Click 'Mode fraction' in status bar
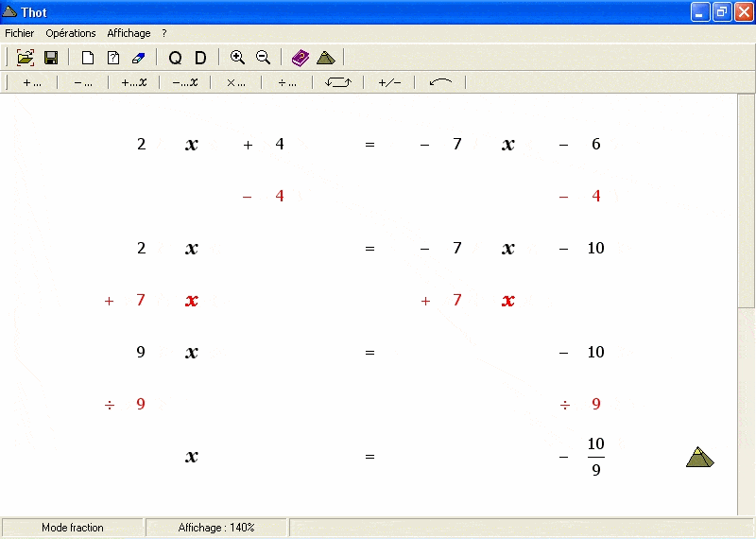Viewport: 756px width, 539px height. (x=73, y=528)
